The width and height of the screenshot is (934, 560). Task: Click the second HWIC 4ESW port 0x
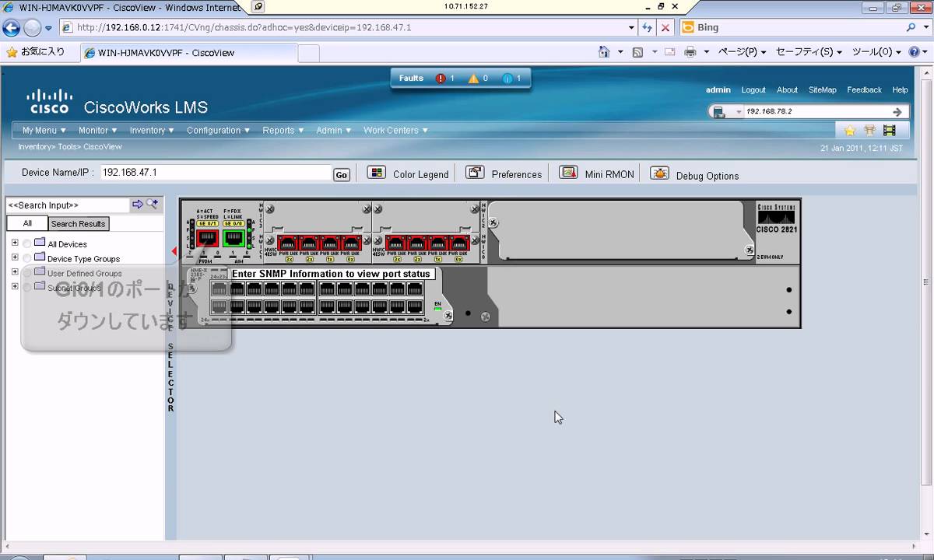tap(459, 244)
